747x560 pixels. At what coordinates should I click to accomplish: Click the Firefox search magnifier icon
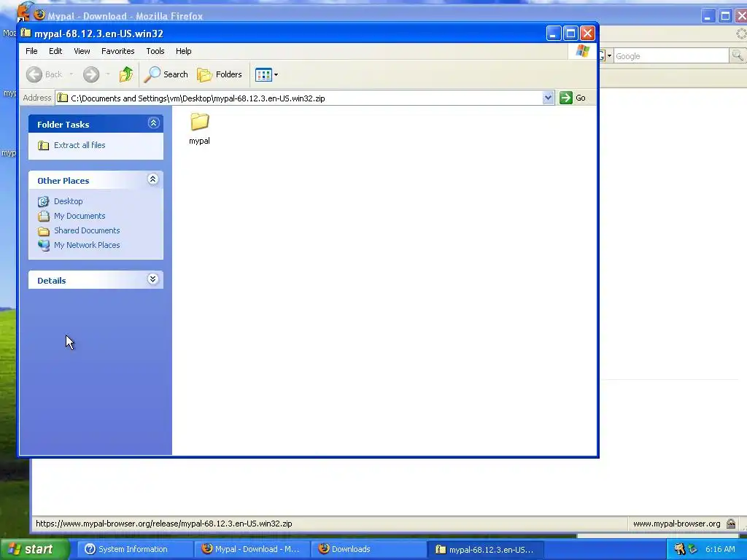click(x=737, y=55)
